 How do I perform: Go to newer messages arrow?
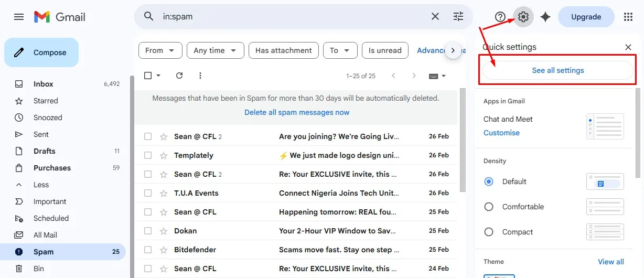click(393, 76)
